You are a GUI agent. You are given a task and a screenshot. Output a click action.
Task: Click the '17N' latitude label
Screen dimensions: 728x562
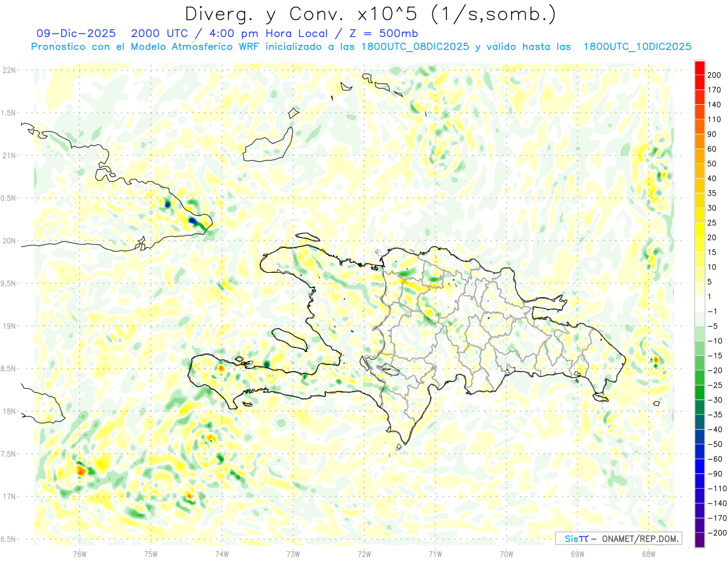click(9, 497)
